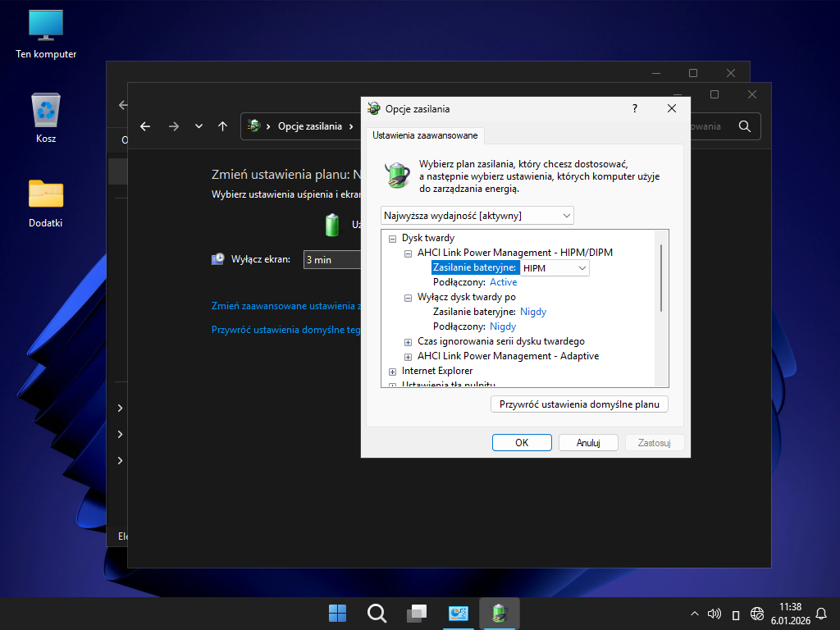Select the Ustawienia zaawansowane tab
The image size is (840, 630).
click(x=425, y=135)
